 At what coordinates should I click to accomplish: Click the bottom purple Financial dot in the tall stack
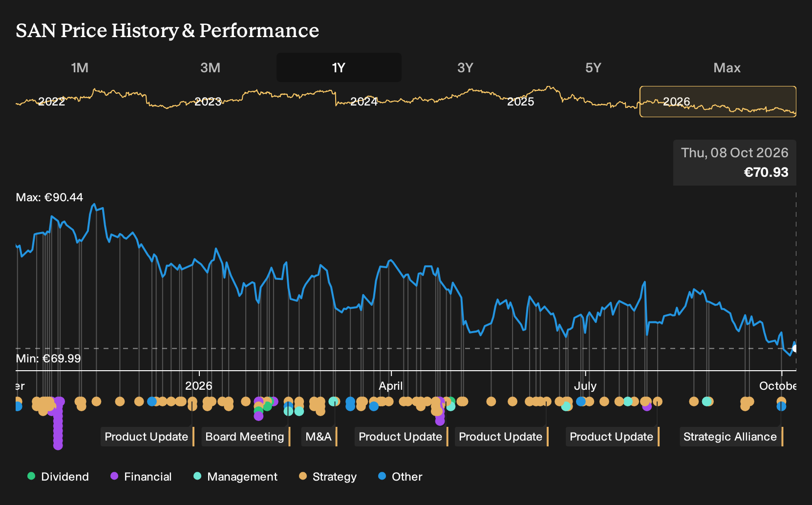[x=58, y=445]
